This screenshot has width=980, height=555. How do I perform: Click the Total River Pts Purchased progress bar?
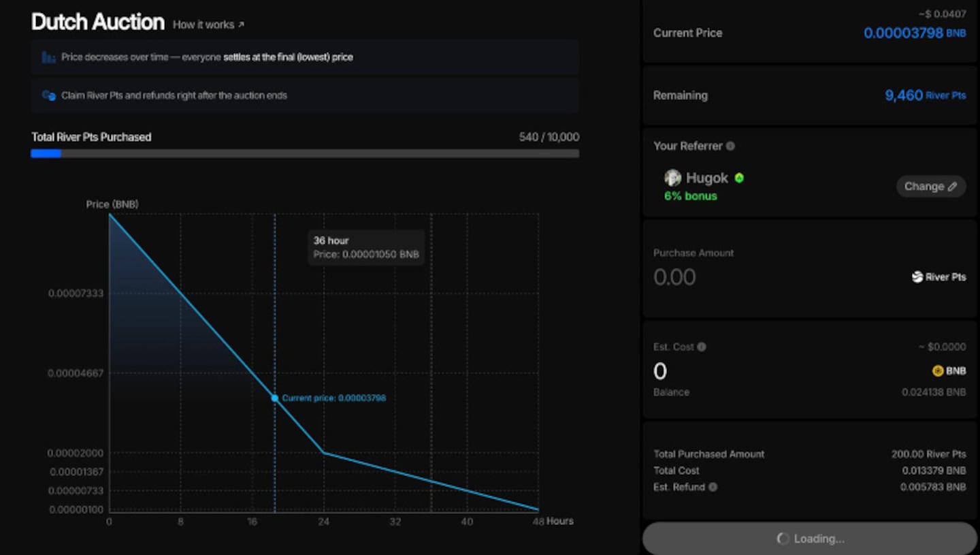[305, 153]
